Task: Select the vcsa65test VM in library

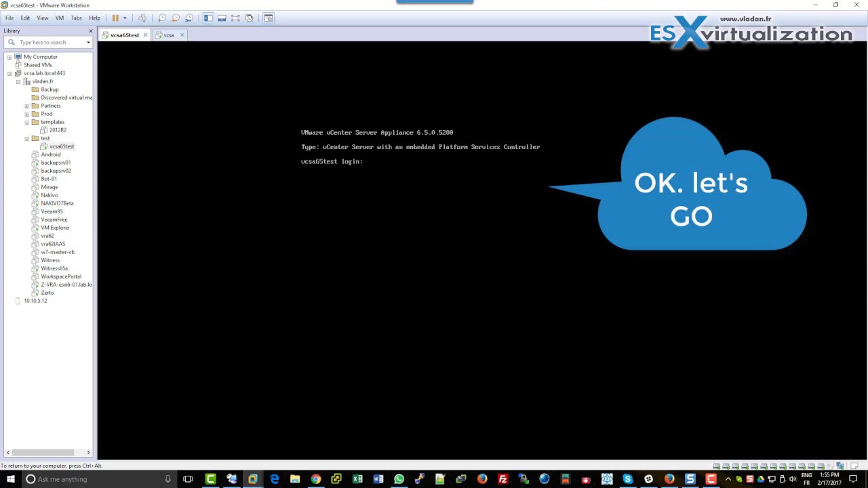Action: click(x=61, y=146)
